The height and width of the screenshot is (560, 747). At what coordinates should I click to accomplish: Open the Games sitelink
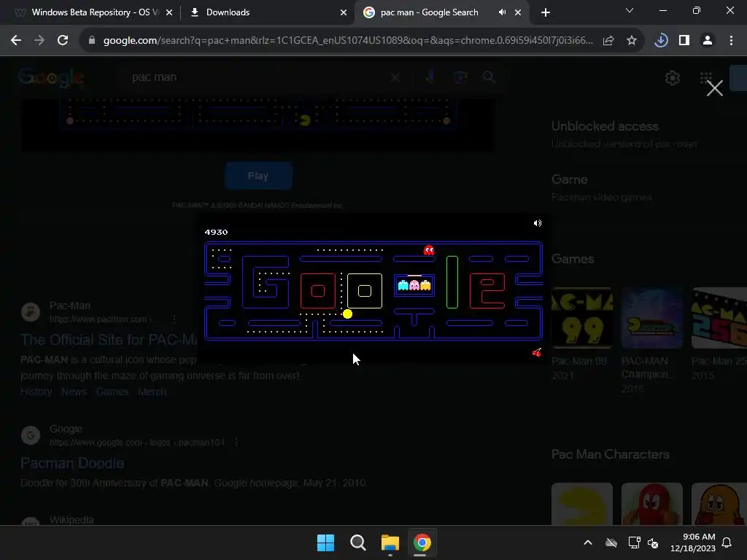point(112,392)
